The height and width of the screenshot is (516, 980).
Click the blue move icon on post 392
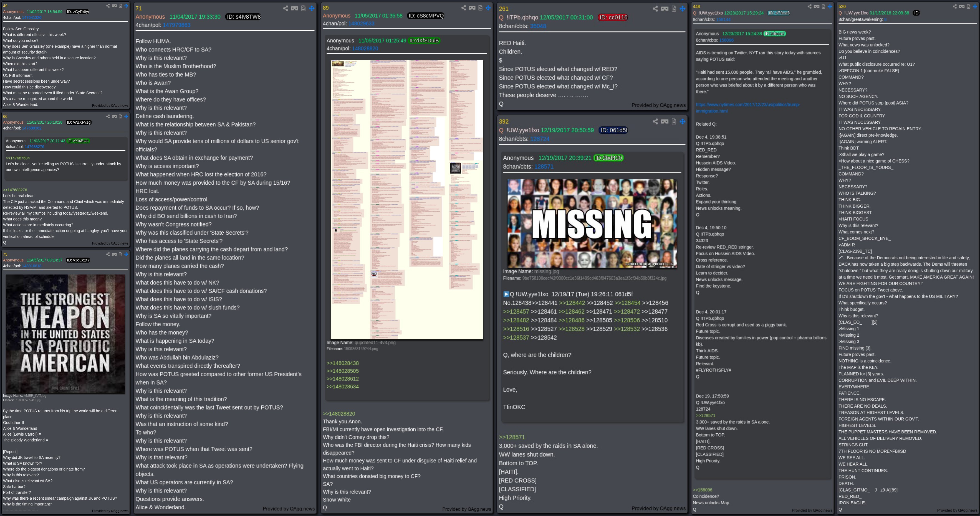point(683,122)
